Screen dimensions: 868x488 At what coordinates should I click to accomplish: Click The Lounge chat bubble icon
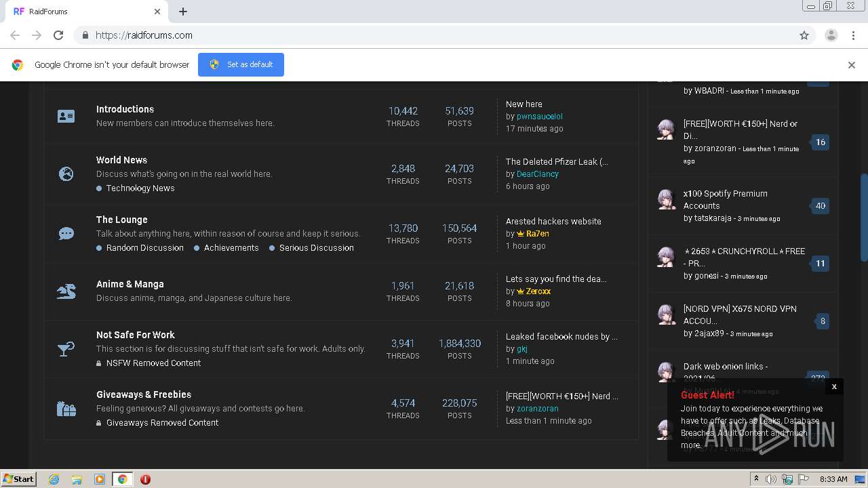(66, 234)
